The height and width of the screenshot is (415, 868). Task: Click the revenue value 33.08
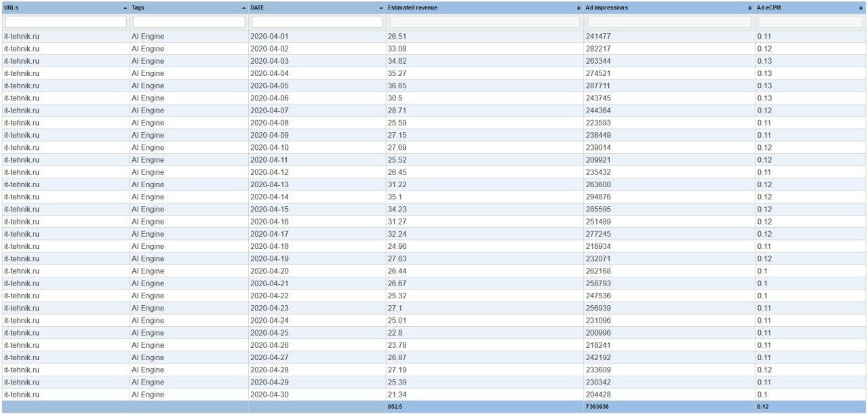click(x=397, y=49)
